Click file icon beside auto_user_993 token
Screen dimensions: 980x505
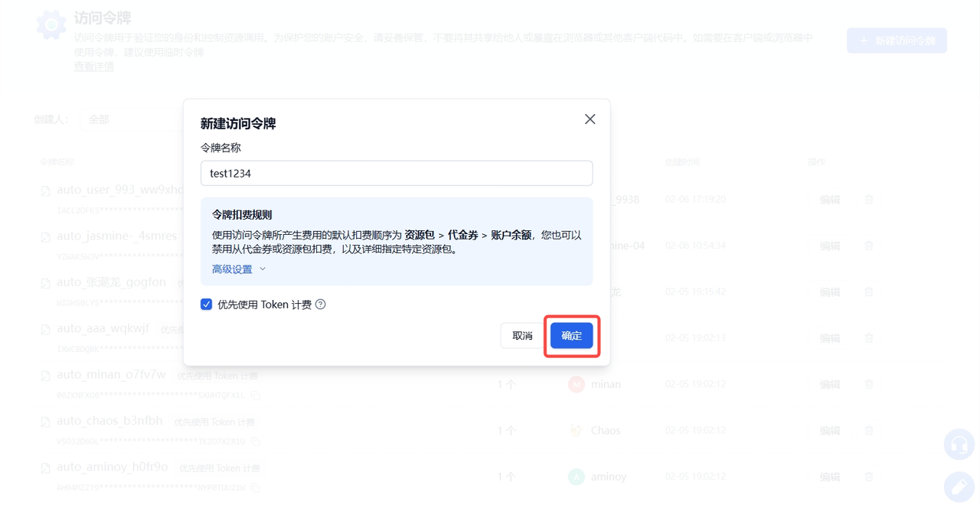[x=45, y=191]
